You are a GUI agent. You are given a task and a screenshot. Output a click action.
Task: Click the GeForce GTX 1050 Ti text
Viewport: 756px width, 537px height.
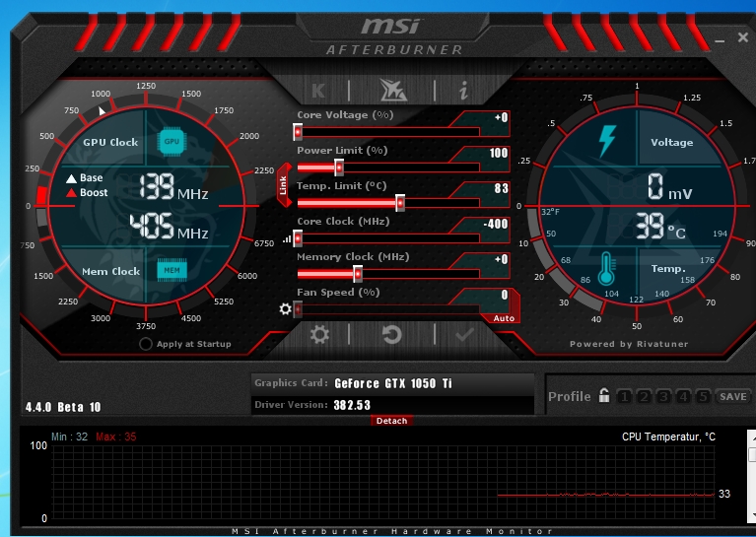point(393,383)
